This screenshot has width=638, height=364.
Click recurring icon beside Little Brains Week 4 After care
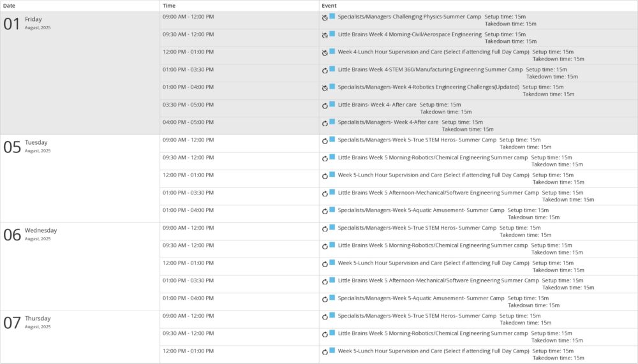(x=325, y=106)
